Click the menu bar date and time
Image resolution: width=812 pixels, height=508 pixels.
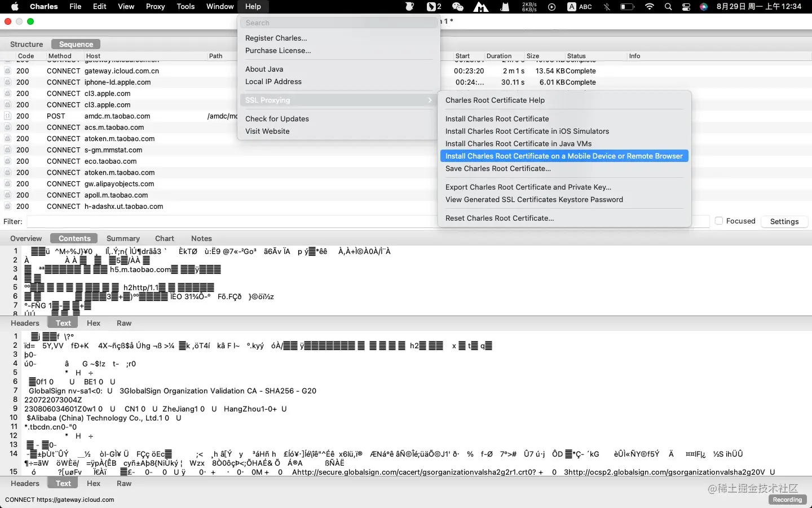(759, 7)
